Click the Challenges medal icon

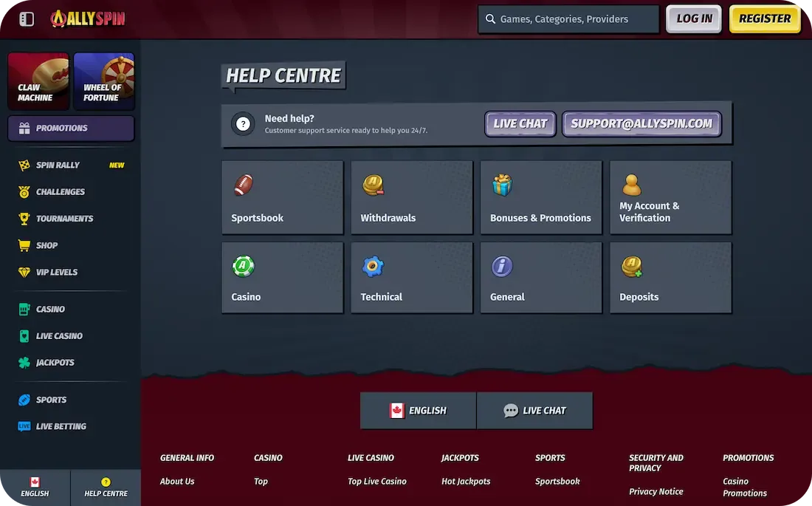pos(24,192)
